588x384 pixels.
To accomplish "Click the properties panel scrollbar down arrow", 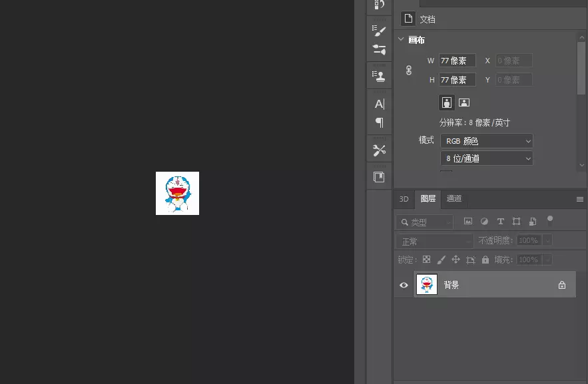I will click(x=581, y=165).
